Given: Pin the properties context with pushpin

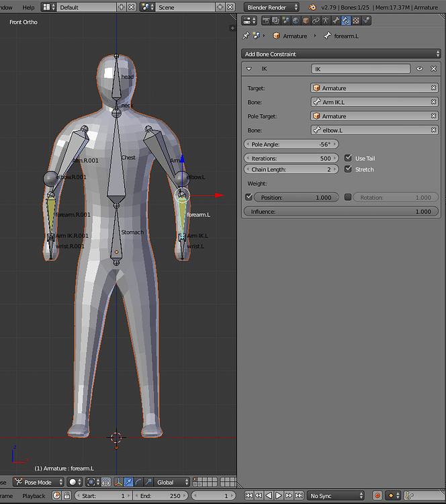Looking at the screenshot, I should click(246, 36).
